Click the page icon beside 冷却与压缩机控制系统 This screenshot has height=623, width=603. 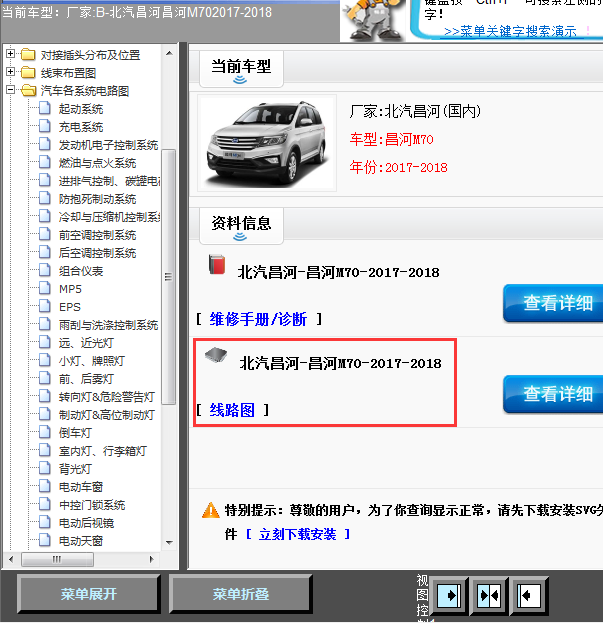[x=44, y=216]
